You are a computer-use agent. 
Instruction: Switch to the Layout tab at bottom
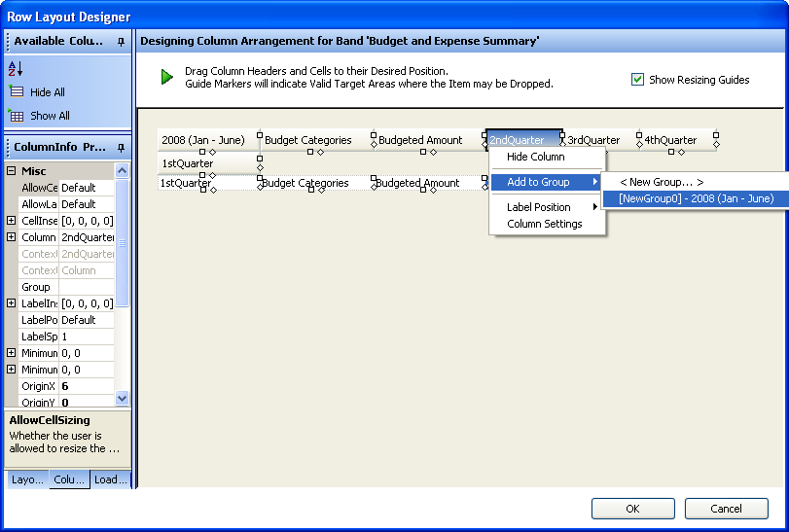pyautogui.click(x=28, y=479)
